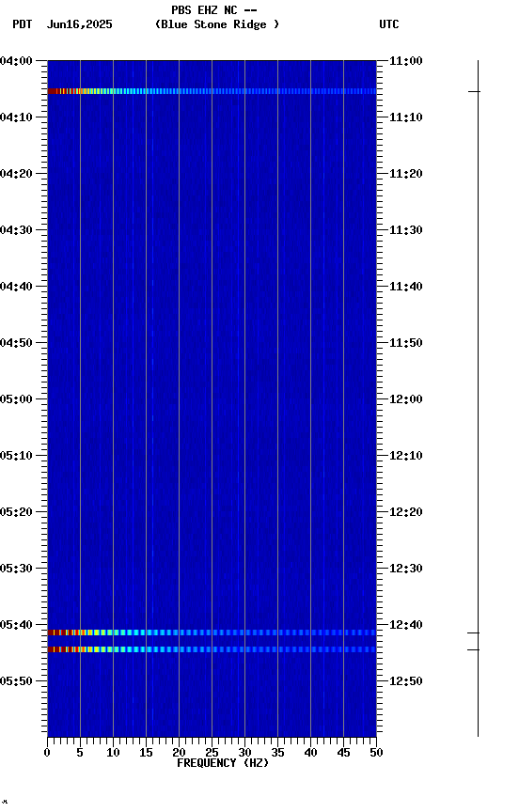Image resolution: width=519 pixels, height=812 pixels.
Task: Click the 40 Hz frequency axis label
Action: pos(310,753)
